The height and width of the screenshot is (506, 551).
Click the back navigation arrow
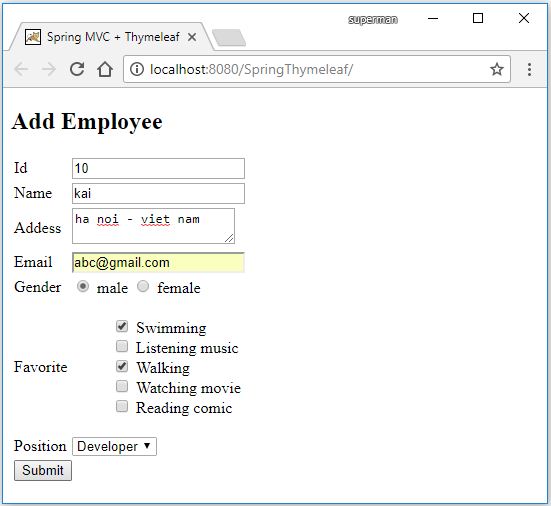21,69
